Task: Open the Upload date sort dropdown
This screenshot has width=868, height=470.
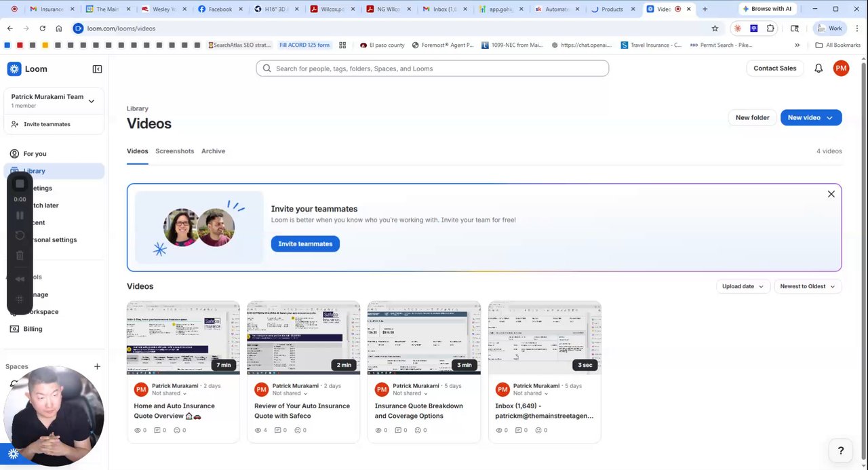Action: click(743, 286)
